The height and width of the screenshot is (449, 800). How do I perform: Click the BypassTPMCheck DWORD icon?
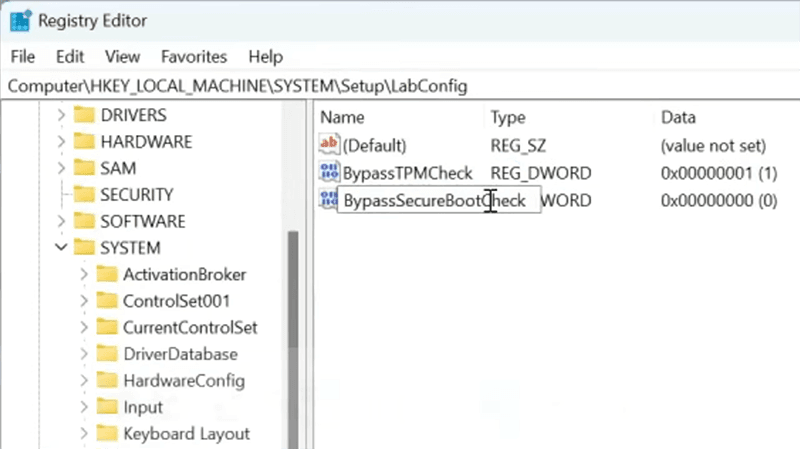[x=329, y=172]
